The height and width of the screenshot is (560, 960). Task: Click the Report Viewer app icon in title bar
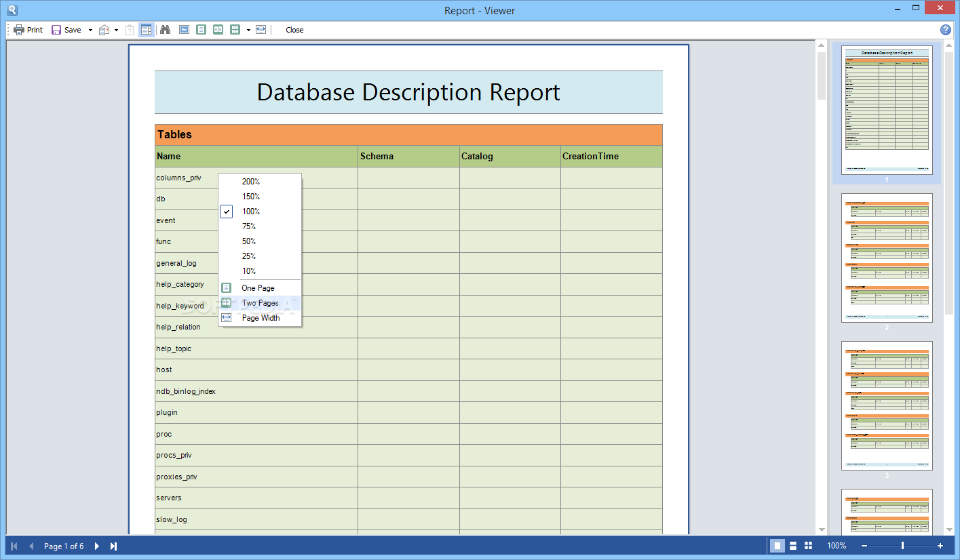tap(12, 9)
